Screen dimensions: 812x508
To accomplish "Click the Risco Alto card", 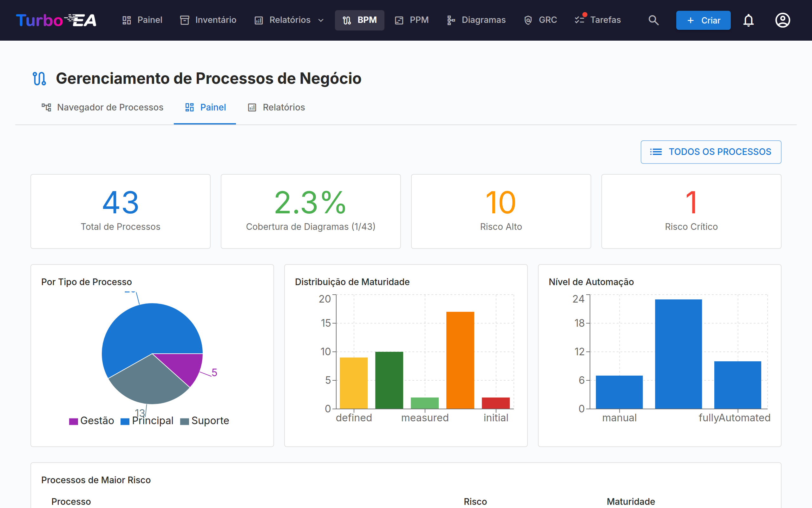I will coord(501,211).
